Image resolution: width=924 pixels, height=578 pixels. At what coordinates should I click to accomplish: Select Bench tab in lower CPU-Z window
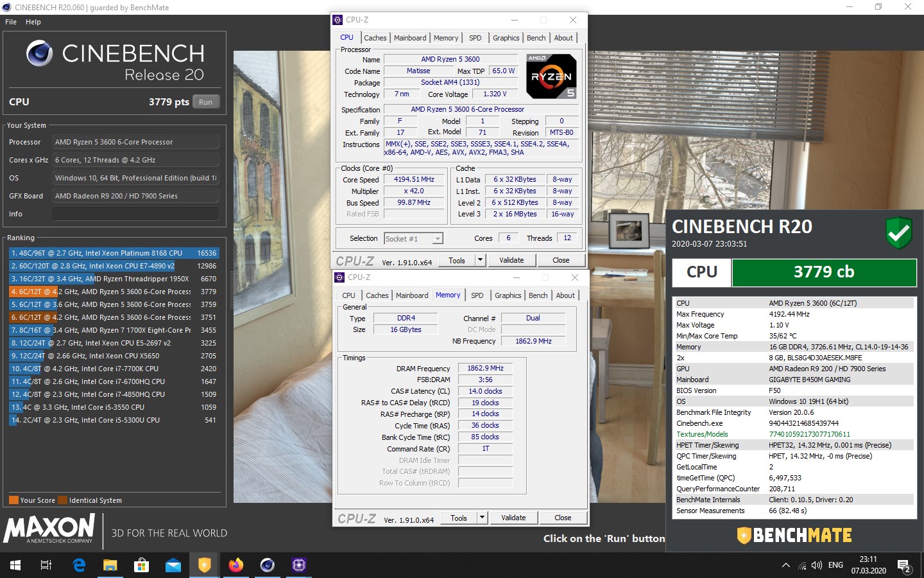538,295
